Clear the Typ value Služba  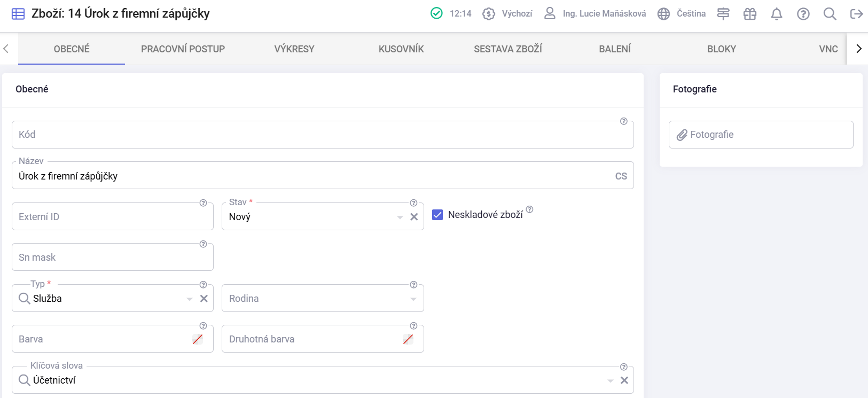tap(204, 299)
